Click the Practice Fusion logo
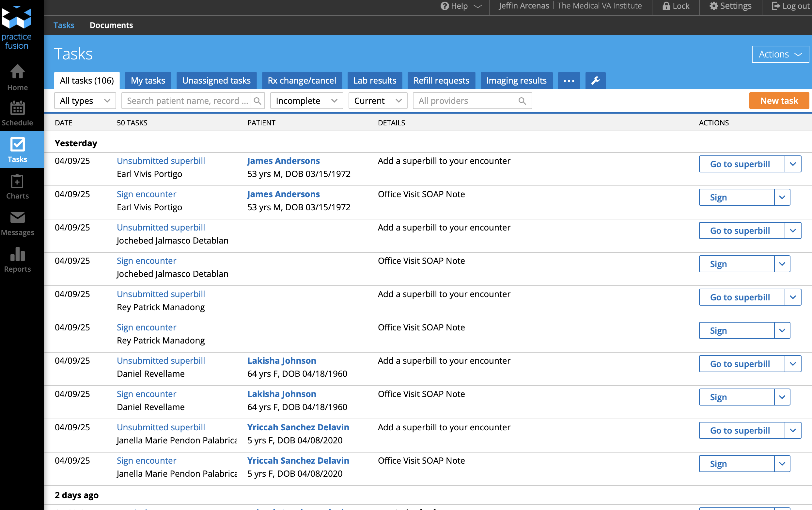Viewport: 812px width, 510px height. pyautogui.click(x=17, y=27)
